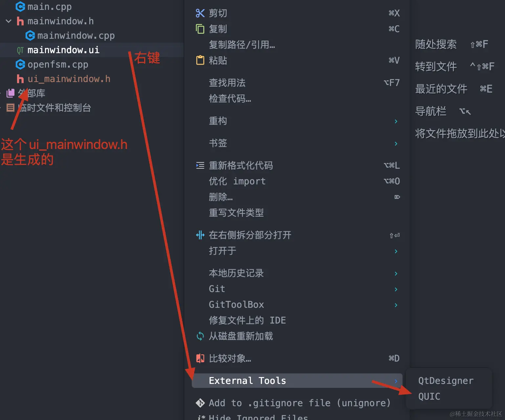Viewport: 505px width, 420px height.
Task: Select QUIC in the External Tools submenu
Action: pyautogui.click(x=429, y=396)
